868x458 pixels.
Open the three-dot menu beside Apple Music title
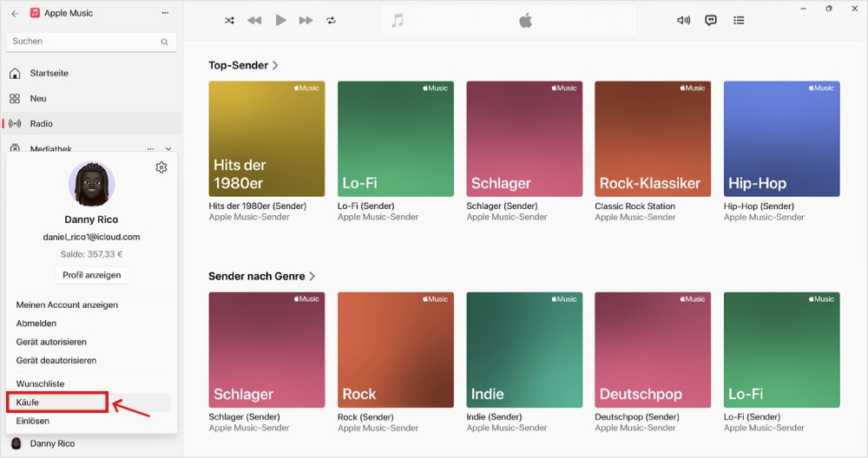(165, 13)
